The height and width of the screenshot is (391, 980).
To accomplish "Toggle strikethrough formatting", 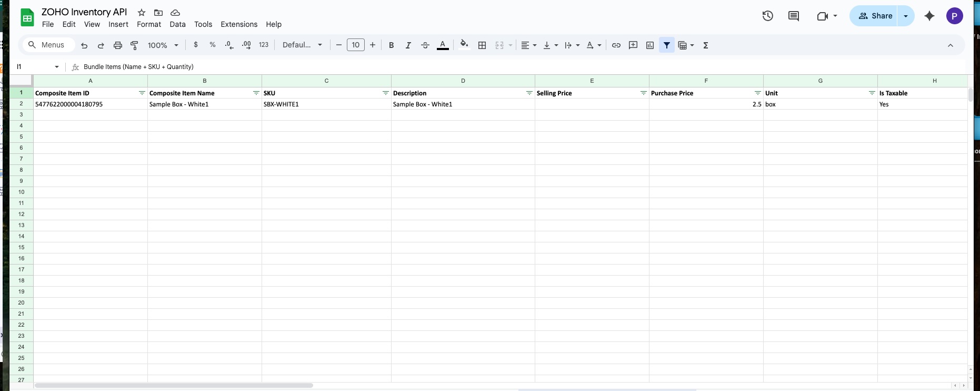I will click(425, 45).
